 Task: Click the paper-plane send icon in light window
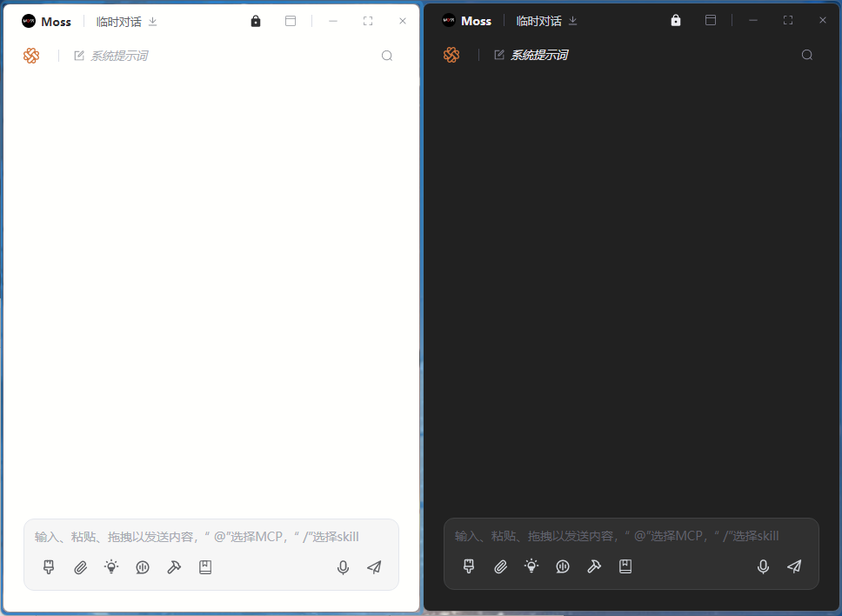pyautogui.click(x=374, y=567)
